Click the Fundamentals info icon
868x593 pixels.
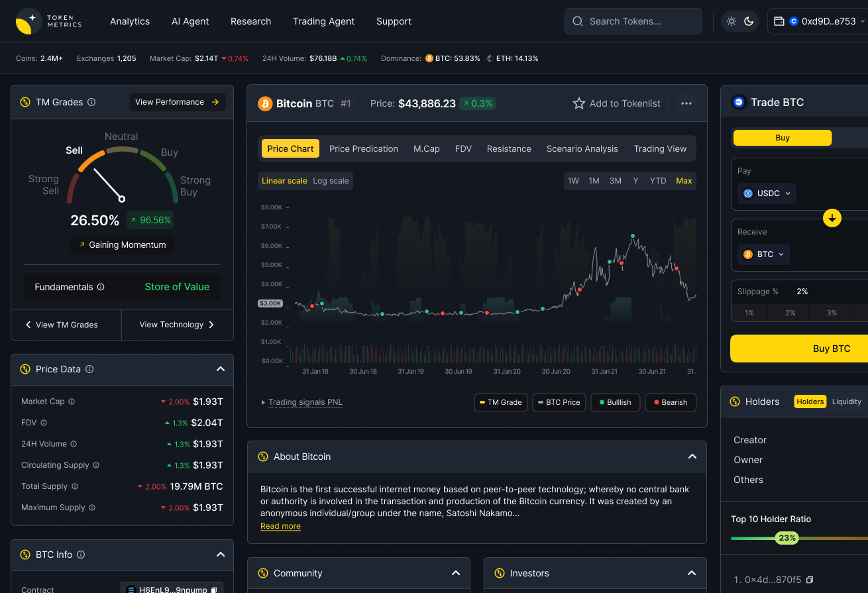pyautogui.click(x=101, y=287)
